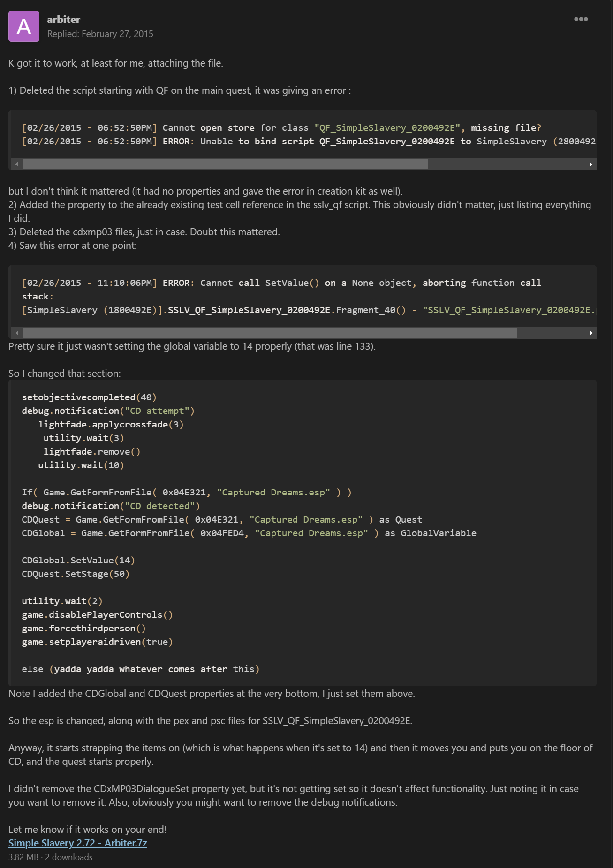The width and height of the screenshot is (613, 868).
Task: Click the 'debug.notification("CD attempt")' code line
Action: click(108, 411)
